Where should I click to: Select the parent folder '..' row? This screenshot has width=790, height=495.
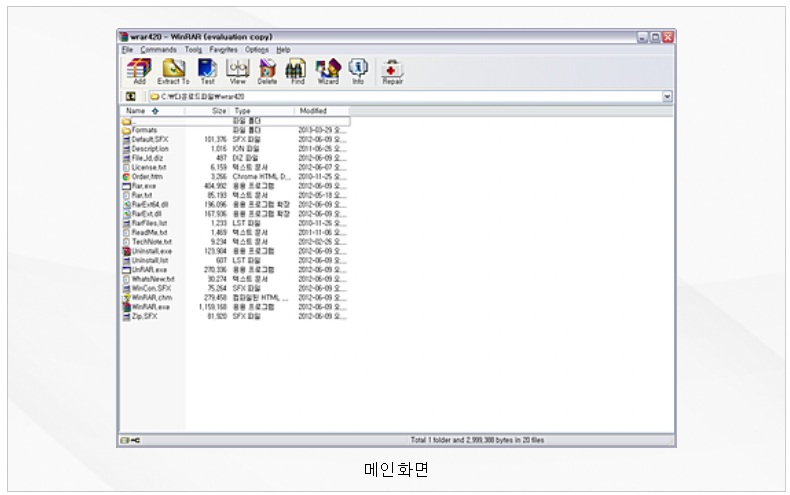click(235, 121)
